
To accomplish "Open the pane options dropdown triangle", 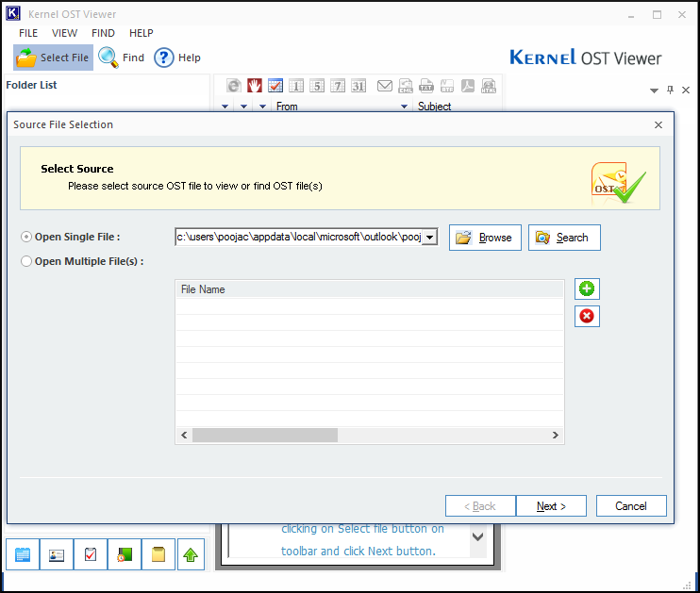I will pyautogui.click(x=654, y=91).
